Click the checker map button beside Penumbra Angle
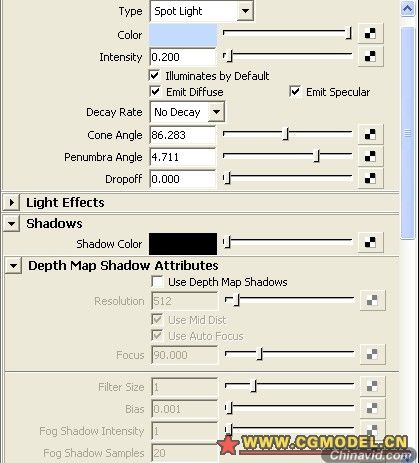Screen dimensions: 419x463 pyautogui.click(x=370, y=156)
